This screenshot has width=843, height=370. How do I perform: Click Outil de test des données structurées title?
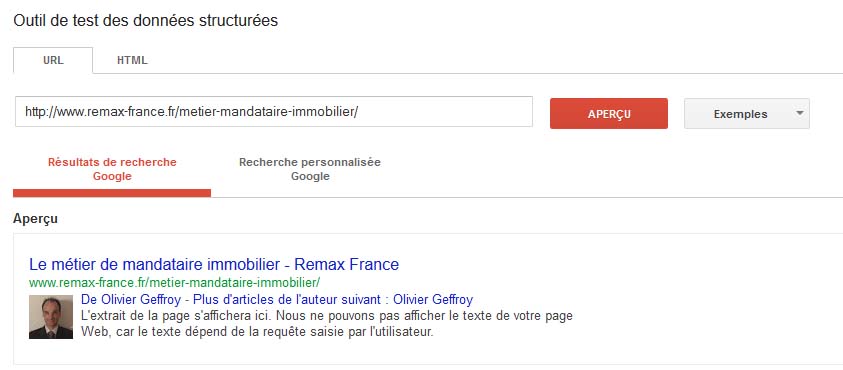146,21
